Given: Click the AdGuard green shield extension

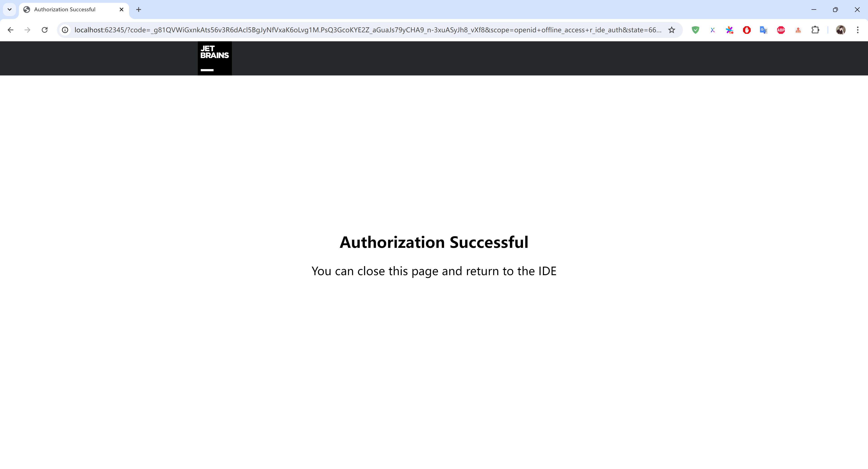Looking at the screenshot, I should [x=695, y=30].
